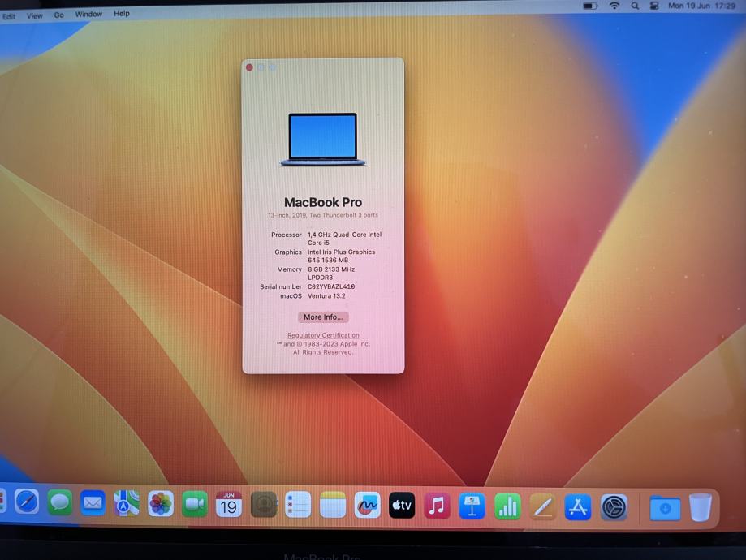Launch the Music app from the Dock

pyautogui.click(x=437, y=506)
